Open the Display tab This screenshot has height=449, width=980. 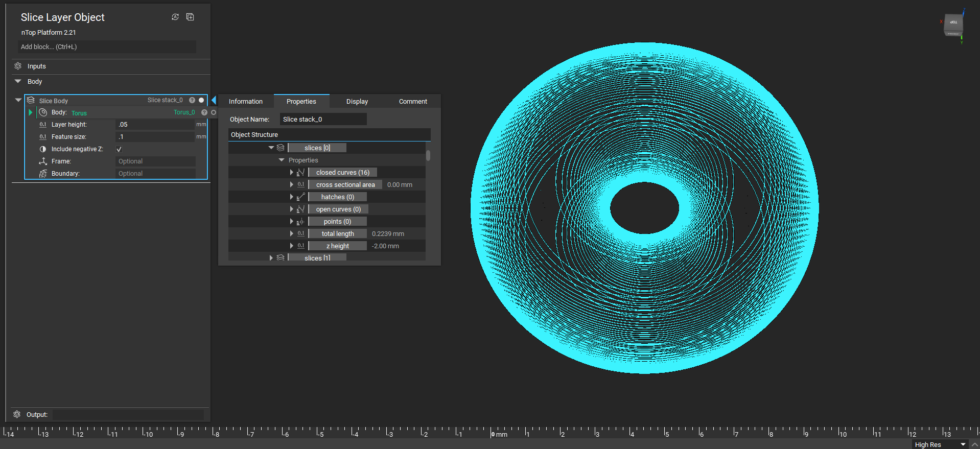pos(357,101)
